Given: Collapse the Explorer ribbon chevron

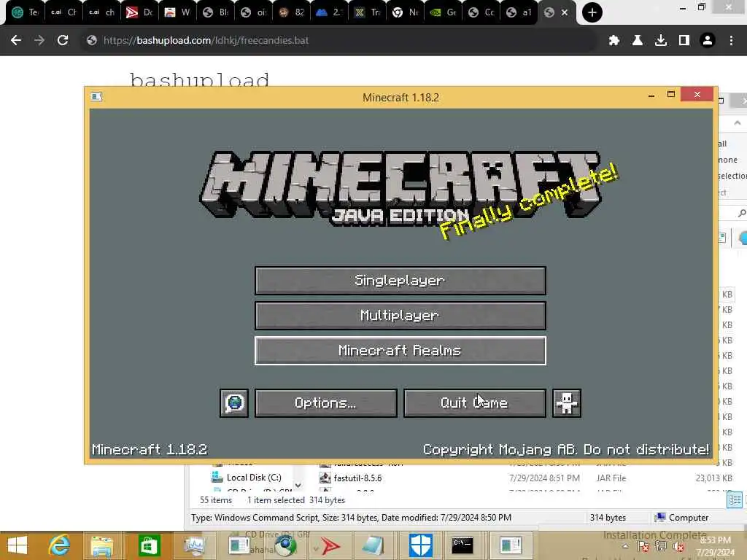Looking at the screenshot, I should coord(737,122).
